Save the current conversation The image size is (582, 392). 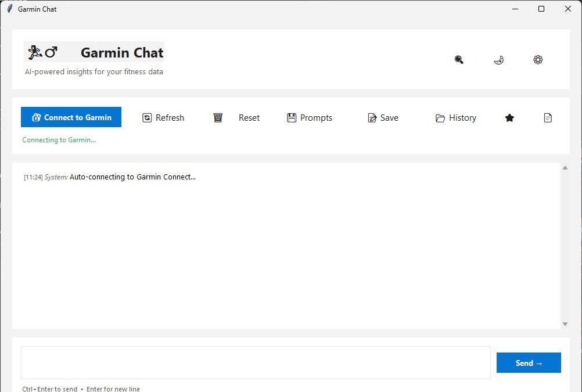(383, 118)
